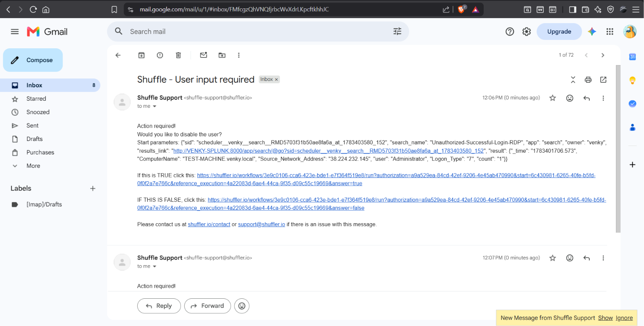Open the toolbar More options menu

239,55
